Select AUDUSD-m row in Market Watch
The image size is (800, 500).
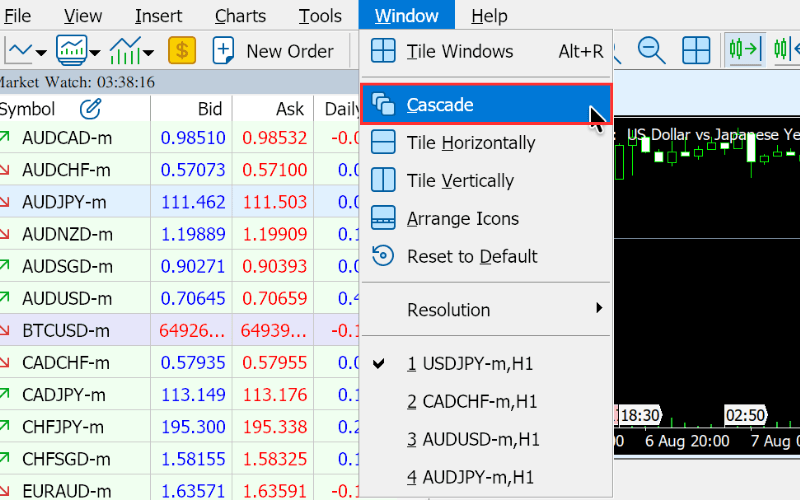pyautogui.click(x=179, y=298)
